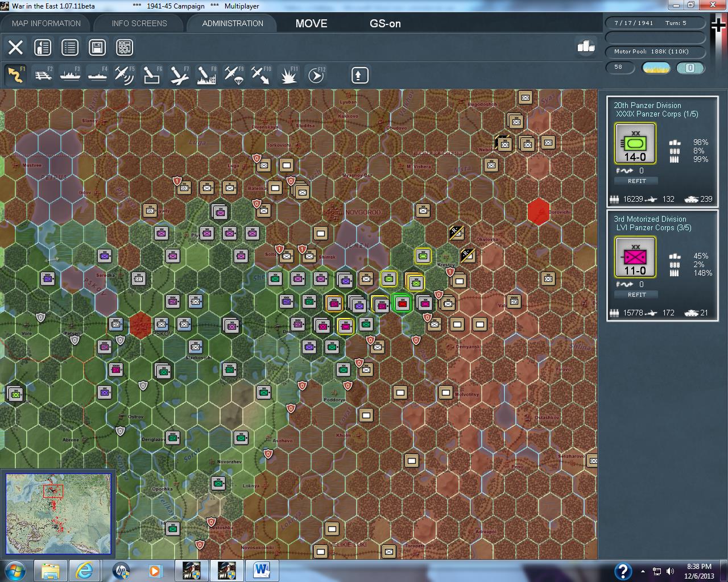Click the highlighted red hex at Borovichi

(x=538, y=212)
